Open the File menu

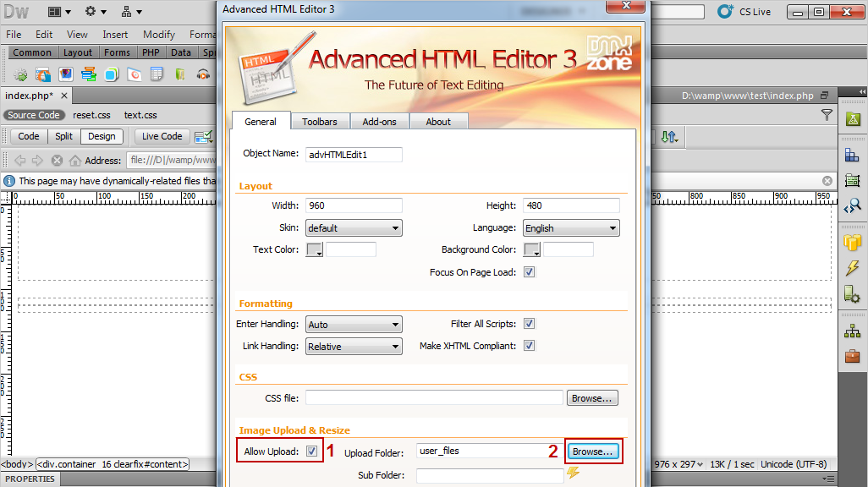[14, 35]
